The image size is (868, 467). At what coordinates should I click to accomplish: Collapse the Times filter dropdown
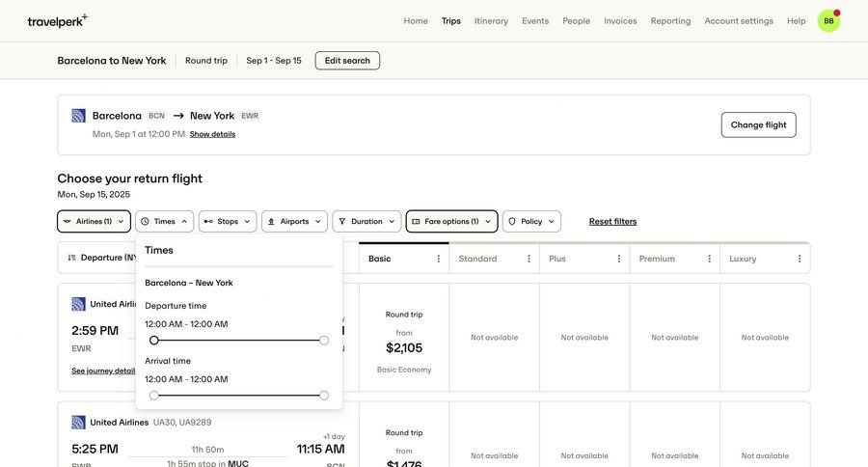(x=164, y=222)
